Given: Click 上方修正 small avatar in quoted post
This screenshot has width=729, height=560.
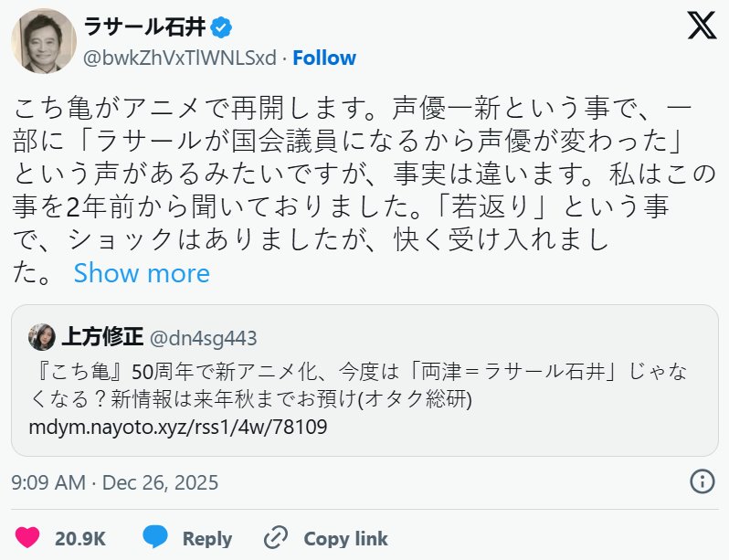Looking at the screenshot, I should pos(42,337).
